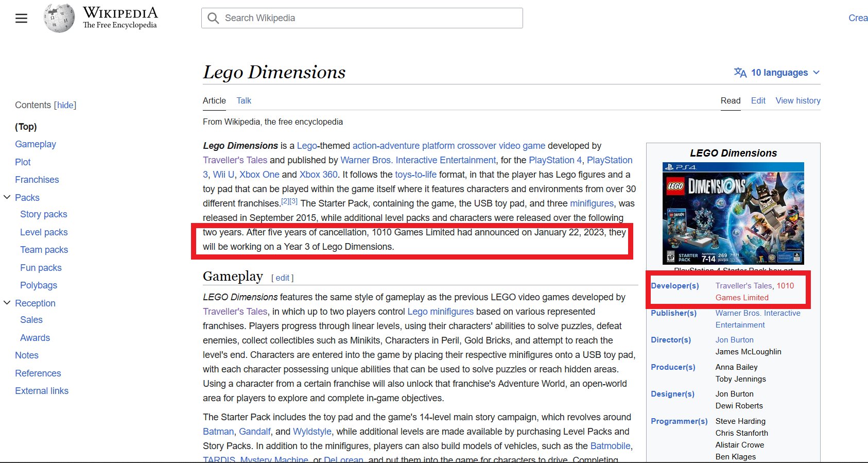Open the Wii U link
868x463 pixels.
pyautogui.click(x=224, y=175)
